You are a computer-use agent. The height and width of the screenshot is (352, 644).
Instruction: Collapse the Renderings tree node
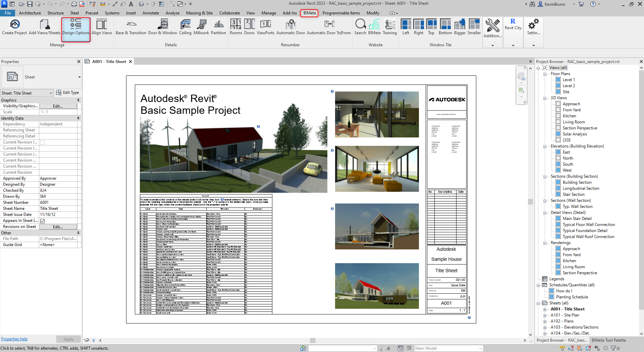pos(545,243)
